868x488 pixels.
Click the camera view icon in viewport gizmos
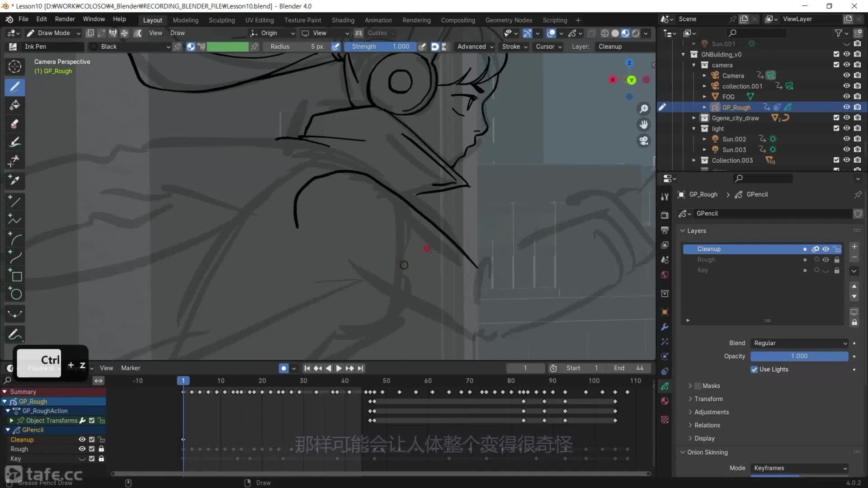(x=644, y=141)
